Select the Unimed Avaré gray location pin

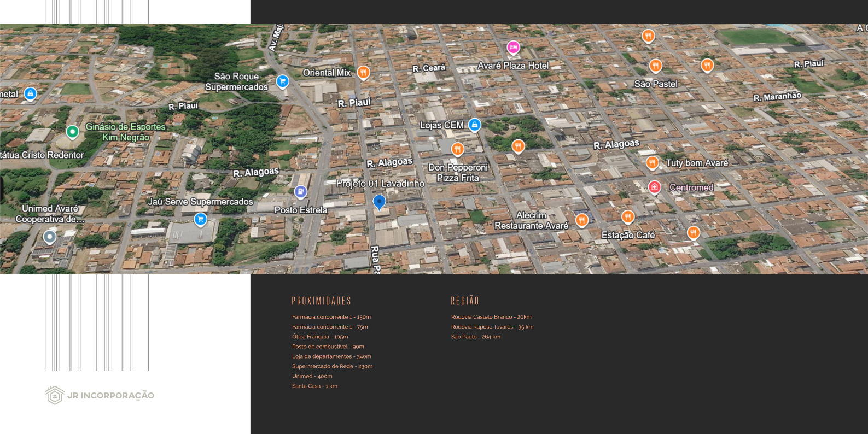50,237
